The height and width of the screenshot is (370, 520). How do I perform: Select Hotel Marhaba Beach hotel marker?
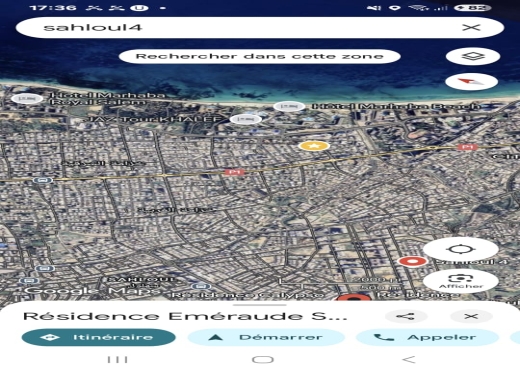click(x=289, y=106)
